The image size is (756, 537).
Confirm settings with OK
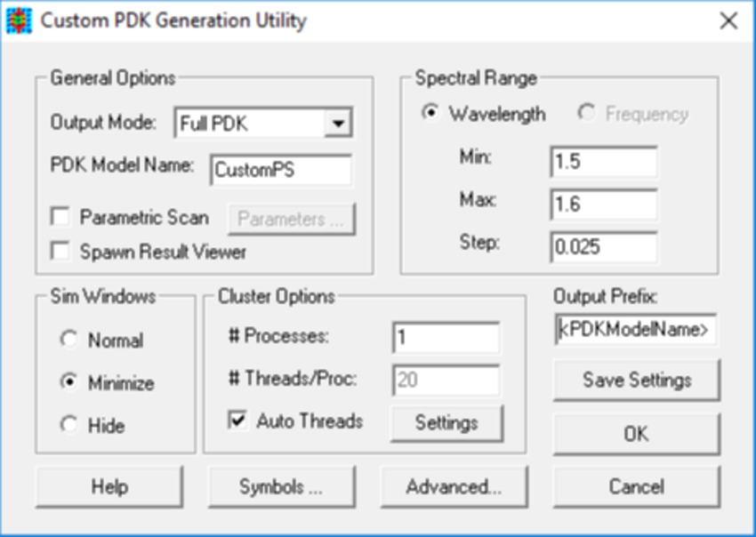[636, 434]
